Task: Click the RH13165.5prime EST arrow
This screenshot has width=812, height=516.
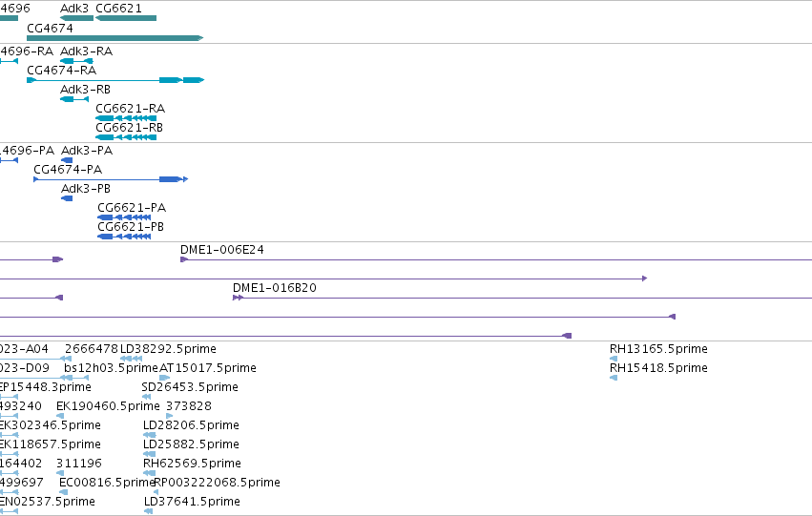Action: pyautogui.click(x=614, y=359)
